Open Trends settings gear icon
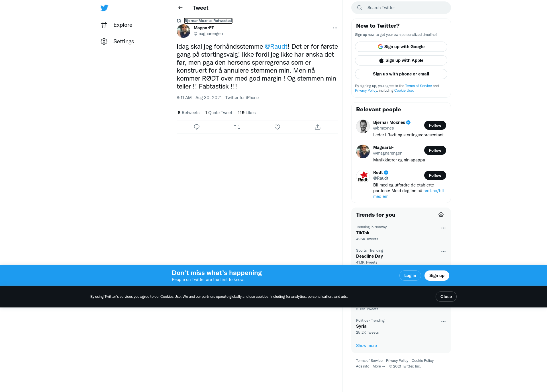 (x=441, y=215)
